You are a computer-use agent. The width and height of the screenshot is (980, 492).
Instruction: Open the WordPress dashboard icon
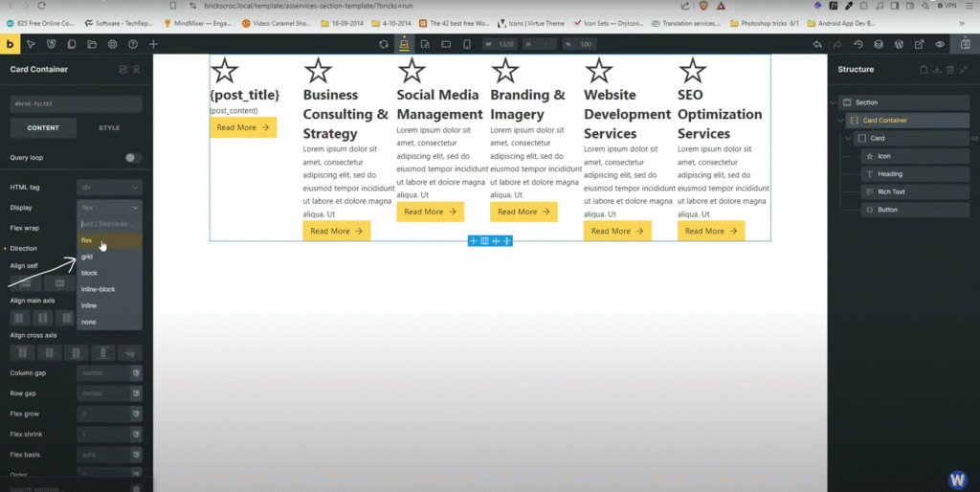[899, 44]
